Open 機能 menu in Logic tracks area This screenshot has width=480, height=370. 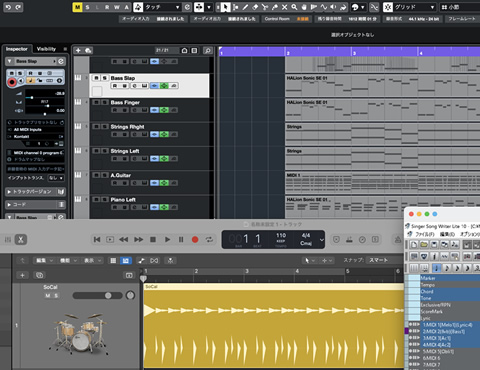point(68,260)
